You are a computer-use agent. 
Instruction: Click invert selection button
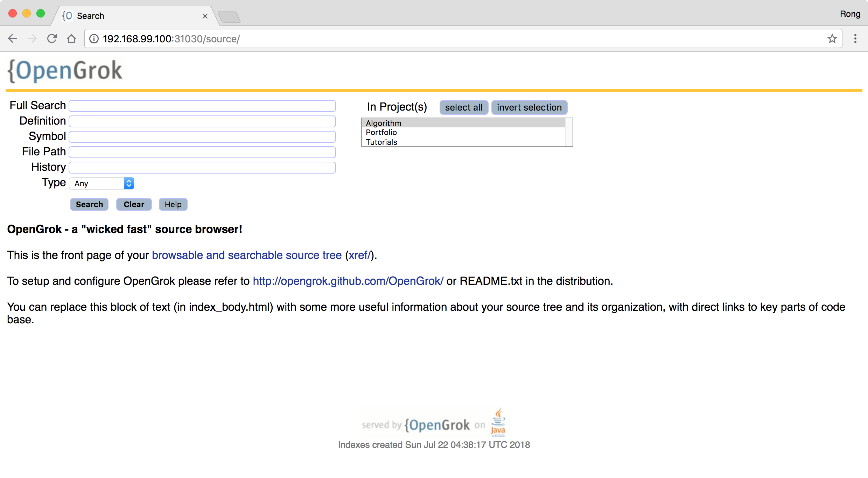pos(529,107)
